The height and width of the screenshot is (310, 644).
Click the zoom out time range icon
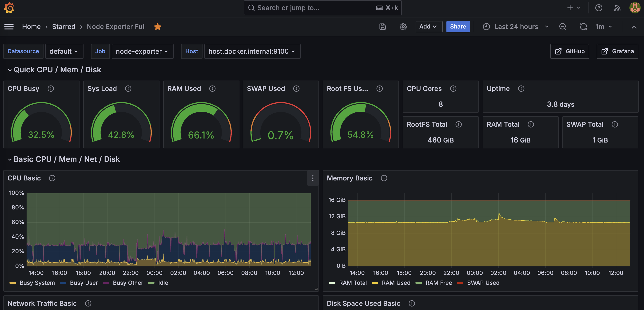(562, 27)
